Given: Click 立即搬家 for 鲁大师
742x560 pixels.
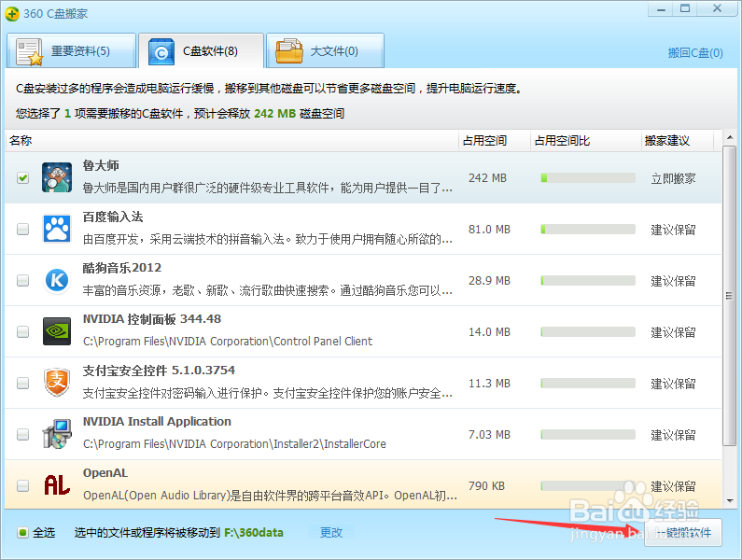Looking at the screenshot, I should pos(673,178).
